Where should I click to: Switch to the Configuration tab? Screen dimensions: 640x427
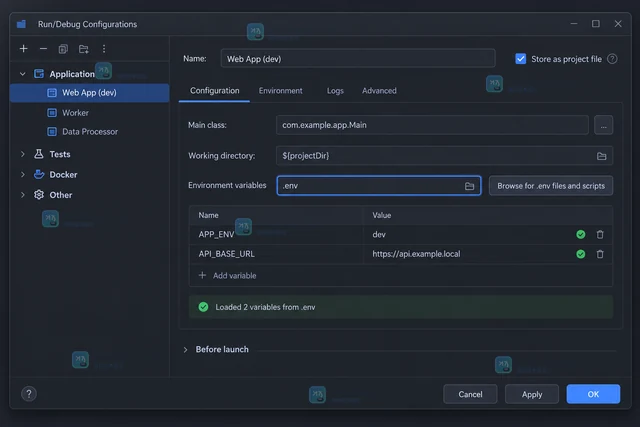coord(214,91)
